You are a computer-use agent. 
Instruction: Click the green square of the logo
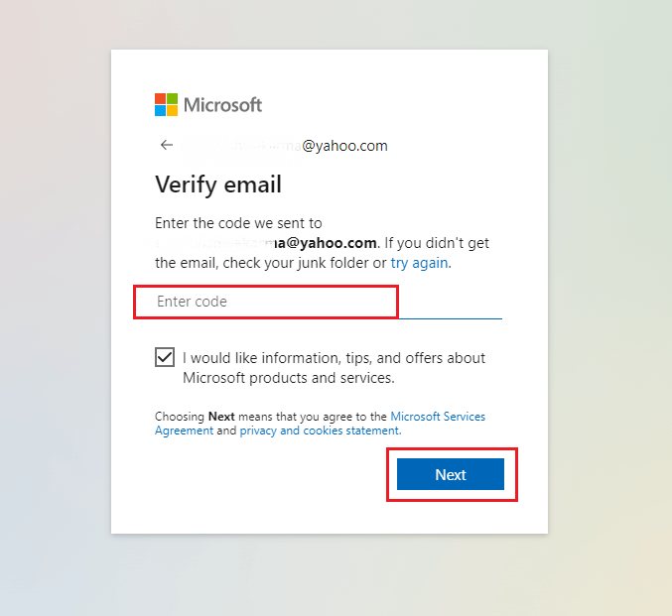[172, 98]
